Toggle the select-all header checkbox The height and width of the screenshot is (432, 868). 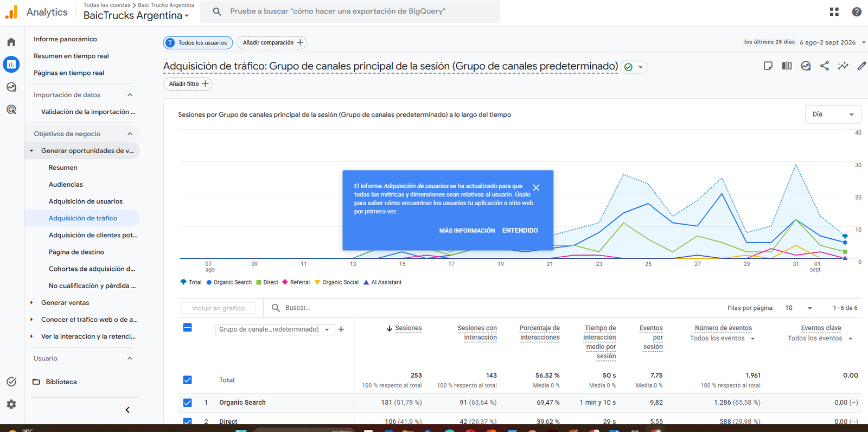(x=188, y=327)
